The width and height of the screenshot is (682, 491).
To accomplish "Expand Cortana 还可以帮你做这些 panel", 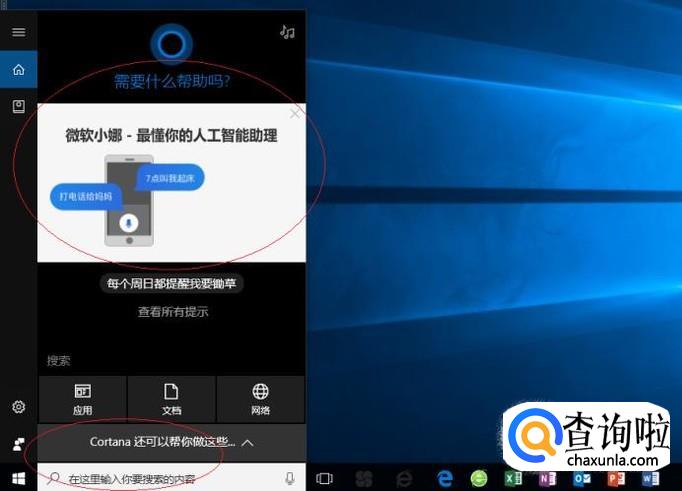I will pos(171,442).
